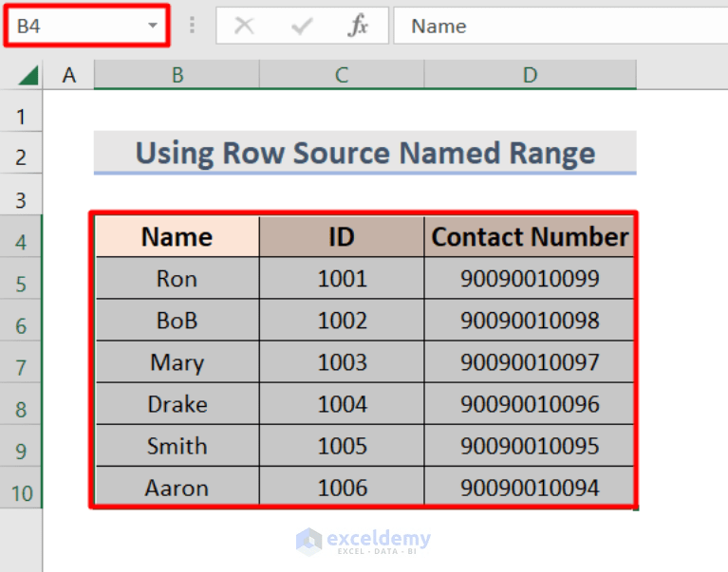Click the contact number 90090010098

point(530,320)
